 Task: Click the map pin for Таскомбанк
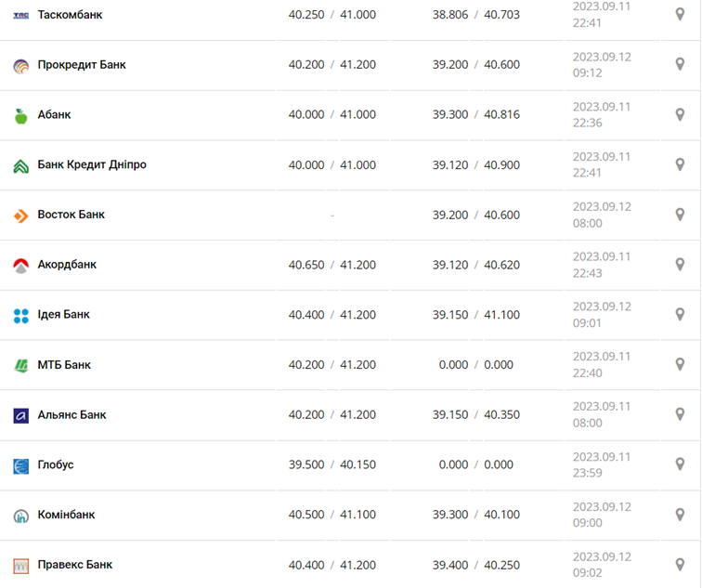680,15
